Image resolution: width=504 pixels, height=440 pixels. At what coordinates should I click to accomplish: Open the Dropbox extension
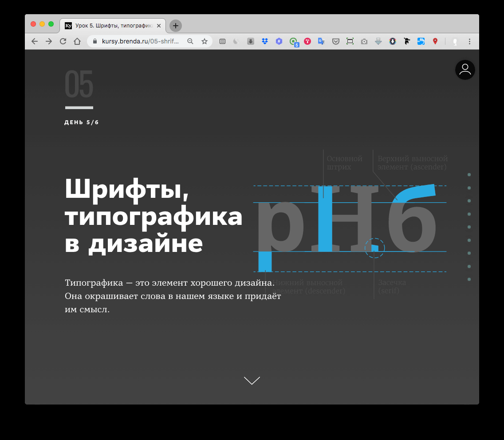(x=265, y=41)
